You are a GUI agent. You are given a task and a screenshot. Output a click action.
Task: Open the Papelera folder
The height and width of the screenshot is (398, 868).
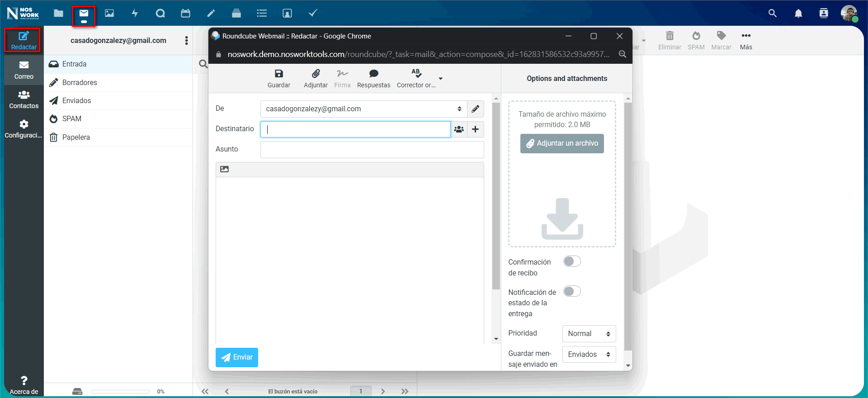coord(118,137)
